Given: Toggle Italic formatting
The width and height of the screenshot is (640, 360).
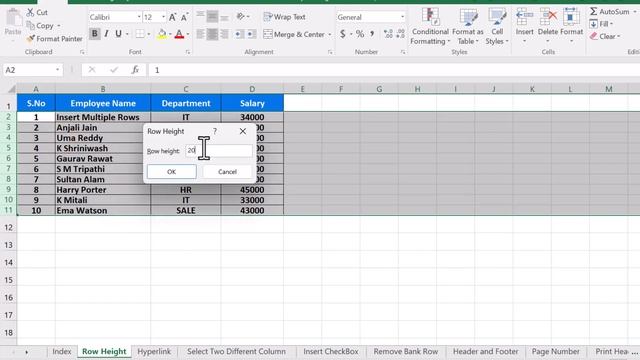Looking at the screenshot, I should [x=107, y=34].
